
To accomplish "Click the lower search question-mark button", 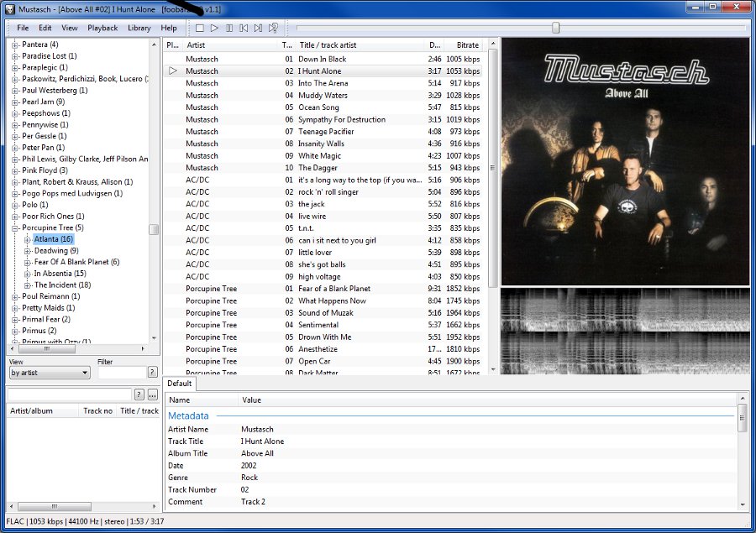I will [x=139, y=395].
